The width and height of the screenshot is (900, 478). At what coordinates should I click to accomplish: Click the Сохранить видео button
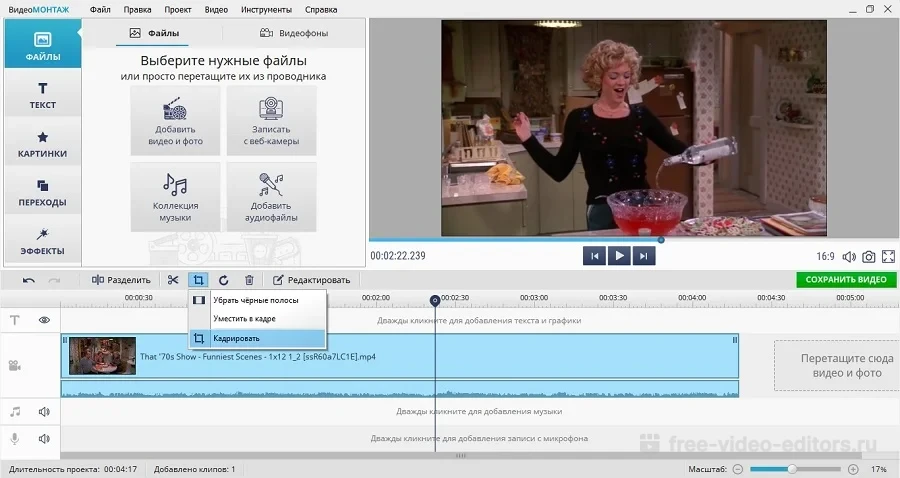pos(846,280)
